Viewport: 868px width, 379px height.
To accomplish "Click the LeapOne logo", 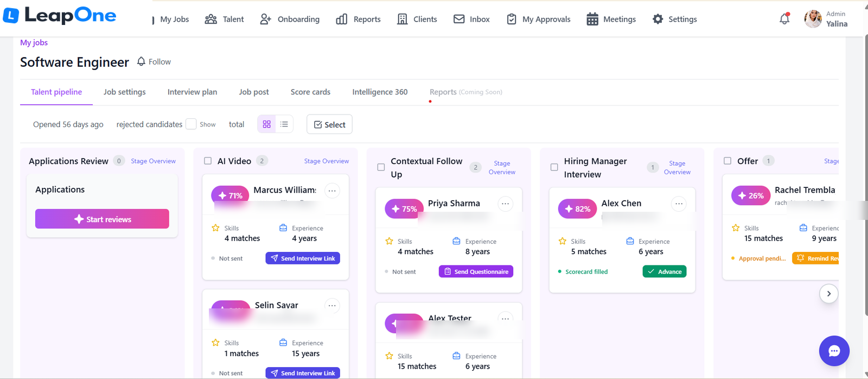I will pyautogui.click(x=60, y=16).
